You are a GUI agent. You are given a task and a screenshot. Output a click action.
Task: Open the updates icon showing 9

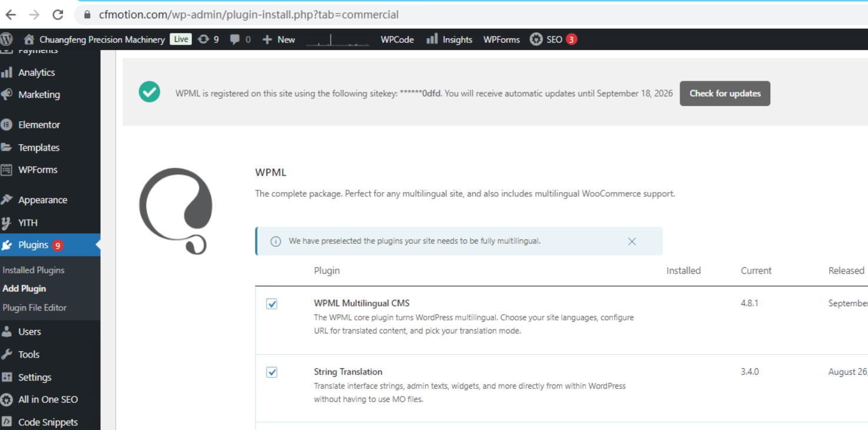click(204, 39)
